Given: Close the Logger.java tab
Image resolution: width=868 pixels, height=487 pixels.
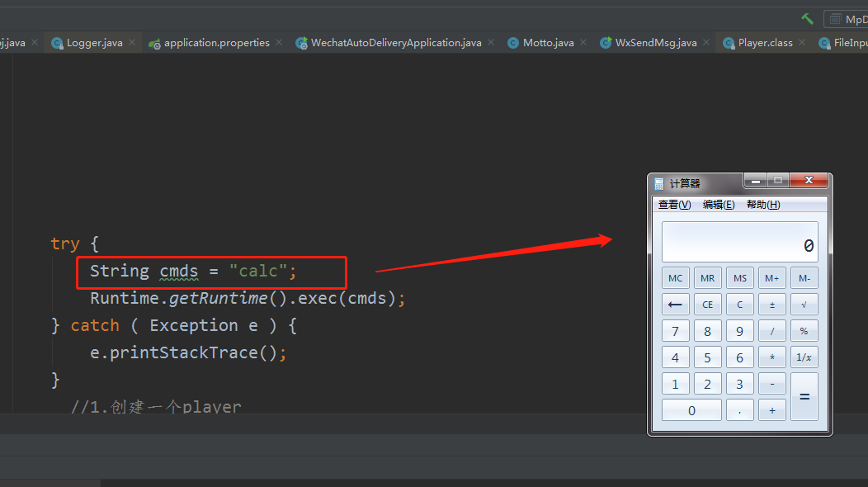Looking at the screenshot, I should coord(132,42).
